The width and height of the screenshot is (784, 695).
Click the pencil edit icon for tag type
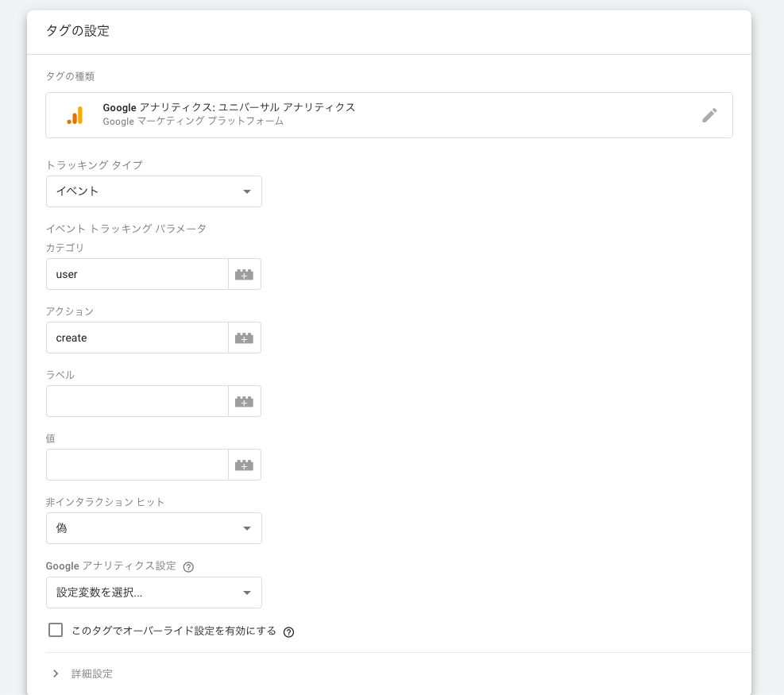(x=709, y=115)
